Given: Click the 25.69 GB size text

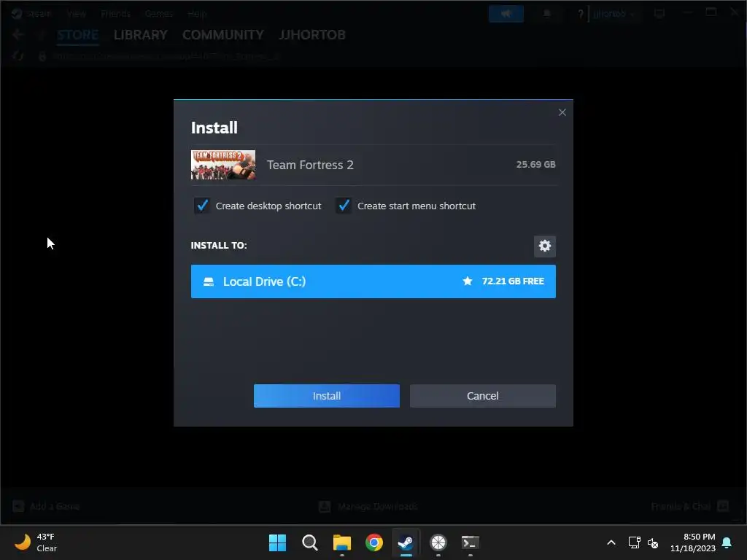Looking at the screenshot, I should (x=535, y=164).
